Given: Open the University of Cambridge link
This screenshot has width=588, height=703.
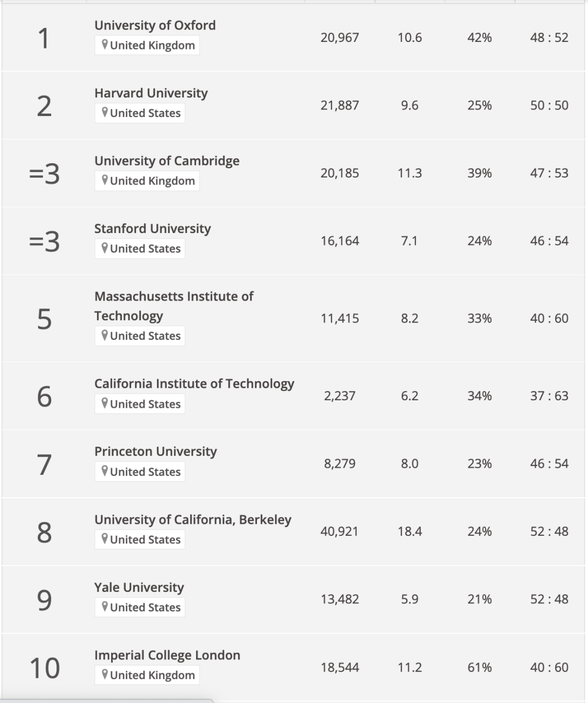Looking at the screenshot, I should click(x=167, y=161).
